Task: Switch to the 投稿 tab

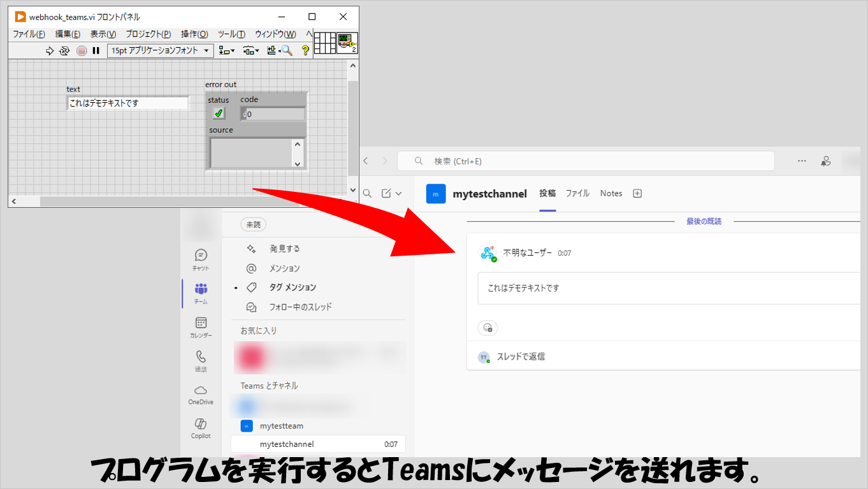Action: tap(547, 193)
